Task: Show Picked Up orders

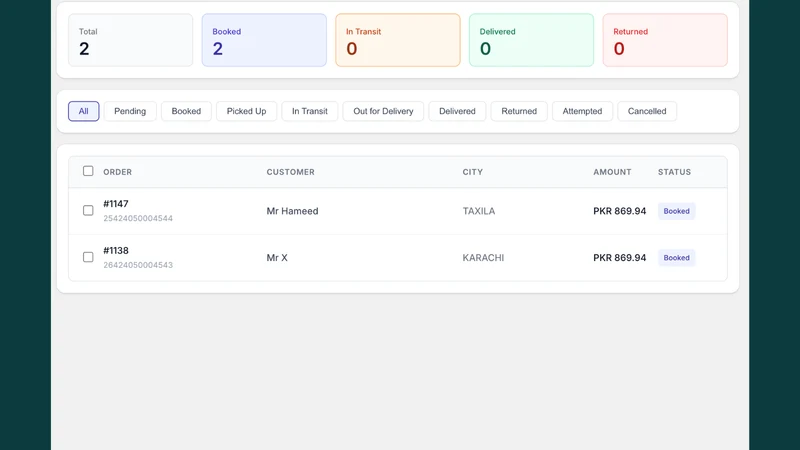Action: click(x=246, y=111)
